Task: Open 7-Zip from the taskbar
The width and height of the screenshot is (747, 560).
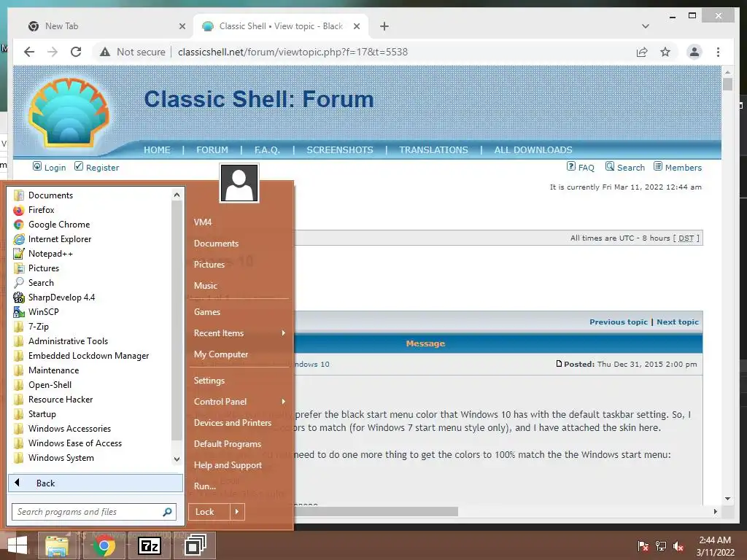Action: (x=150, y=545)
